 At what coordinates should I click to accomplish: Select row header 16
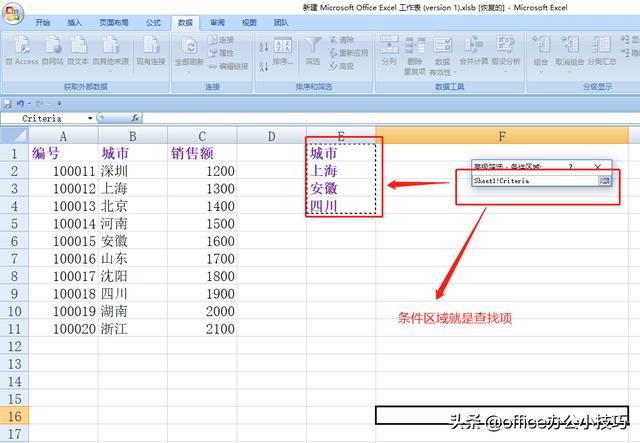coord(14,416)
